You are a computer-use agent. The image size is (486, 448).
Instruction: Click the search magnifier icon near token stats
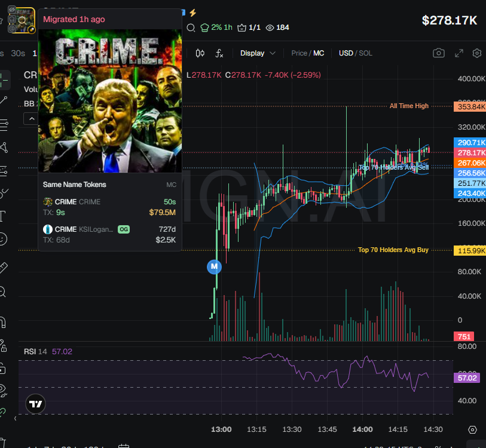(x=191, y=28)
